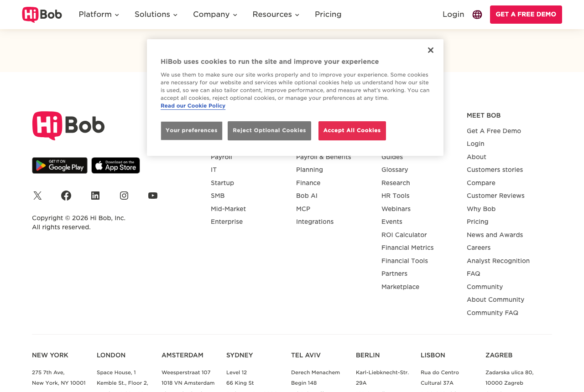The image size is (584, 392).
Task: Visit HiBob's Facebook page icon
Action: [x=66, y=196]
